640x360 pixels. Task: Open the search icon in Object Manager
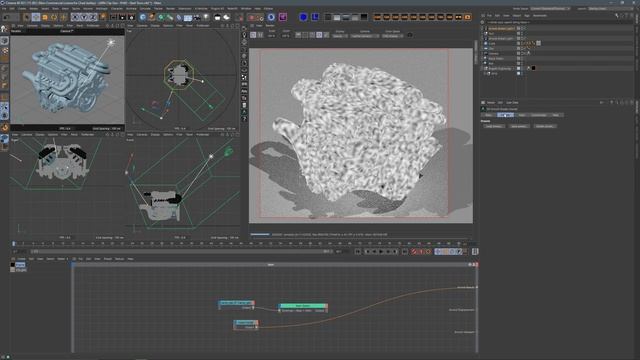pyautogui.click(x=617, y=16)
